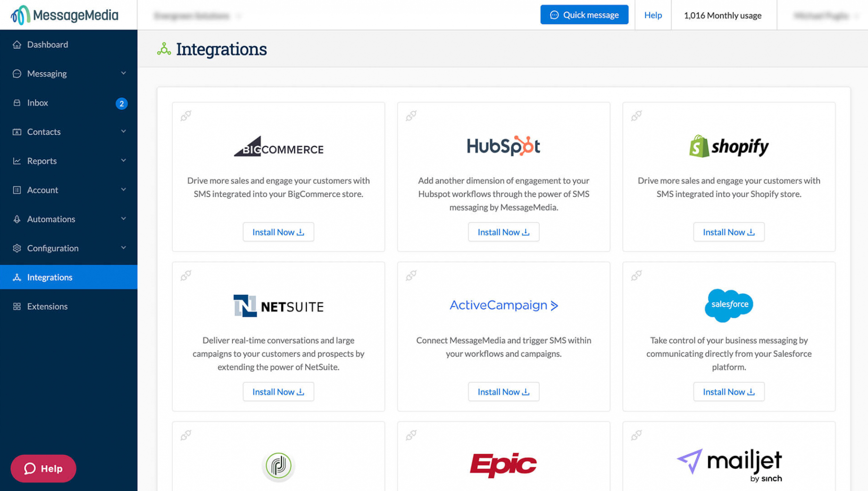Click the Inbox icon with 2 unread badge
This screenshot has height=491, width=868.
17,103
